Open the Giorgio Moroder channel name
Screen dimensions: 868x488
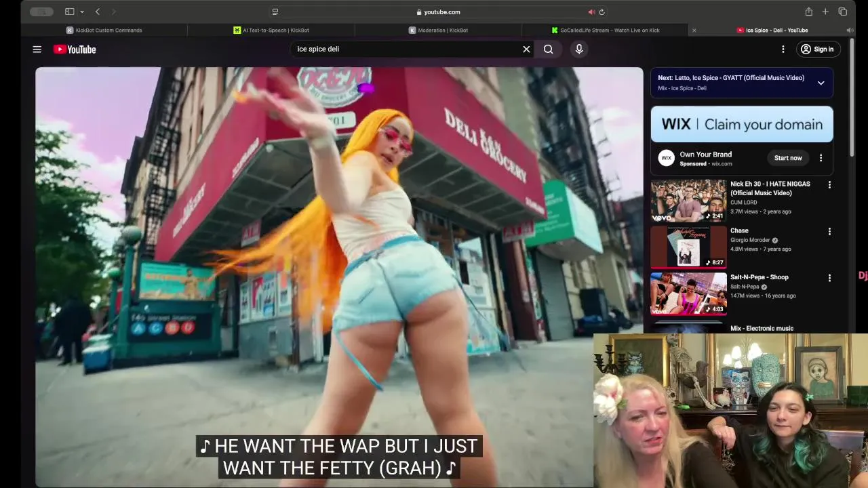(750, 240)
